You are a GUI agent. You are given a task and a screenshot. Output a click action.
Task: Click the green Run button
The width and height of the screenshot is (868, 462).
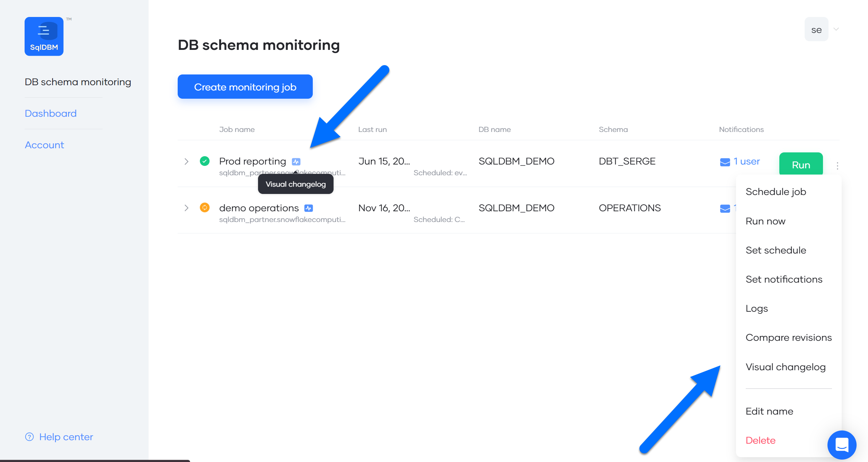800,165
